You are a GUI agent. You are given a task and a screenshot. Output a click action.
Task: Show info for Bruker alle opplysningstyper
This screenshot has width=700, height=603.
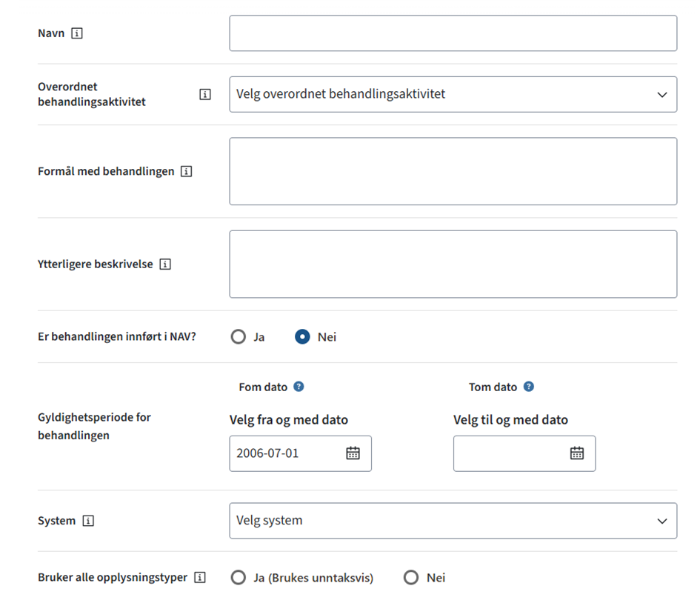click(199, 578)
